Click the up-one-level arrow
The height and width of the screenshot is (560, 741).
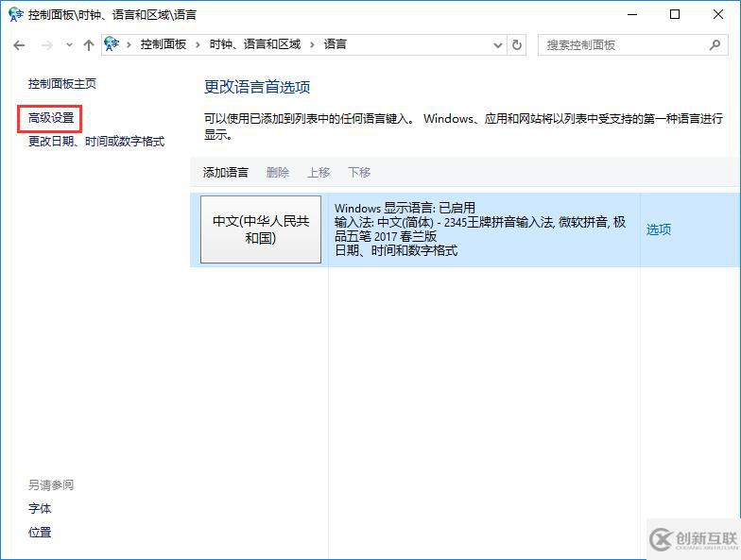[x=89, y=45]
